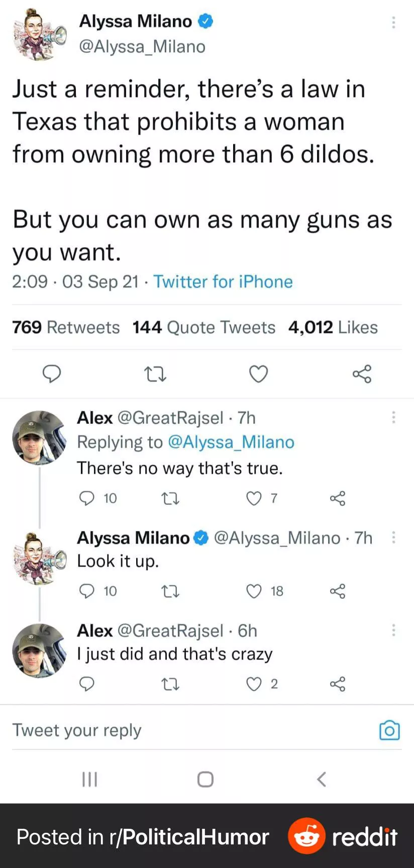Attach a photo using the camera icon
Screen dimensions: 414x868
(389, 730)
